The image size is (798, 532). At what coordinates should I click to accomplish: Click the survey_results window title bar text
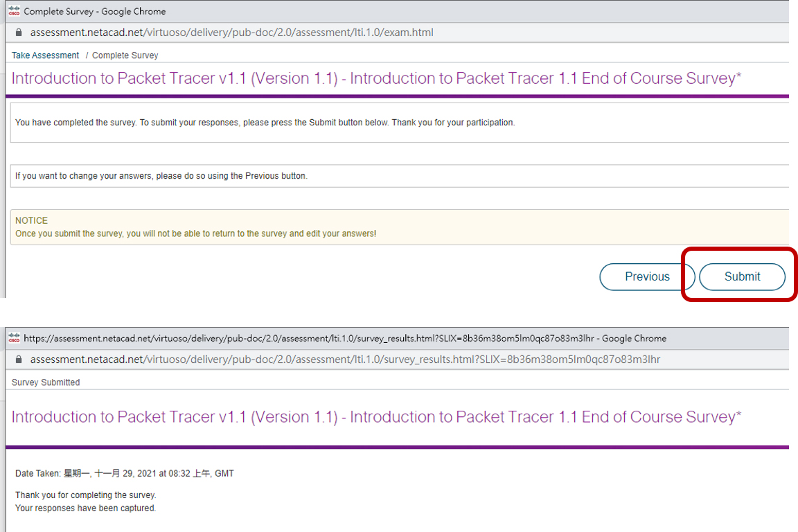345,338
